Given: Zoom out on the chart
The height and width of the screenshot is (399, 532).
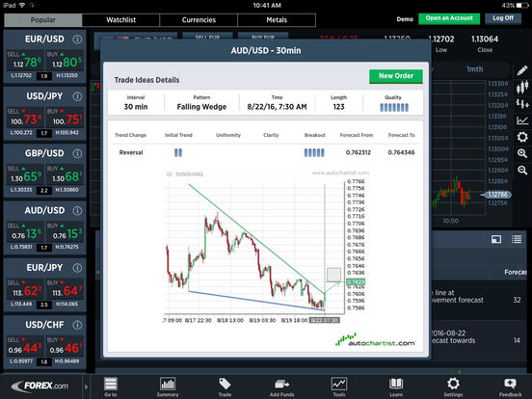Looking at the screenshot, I should tap(522, 170).
